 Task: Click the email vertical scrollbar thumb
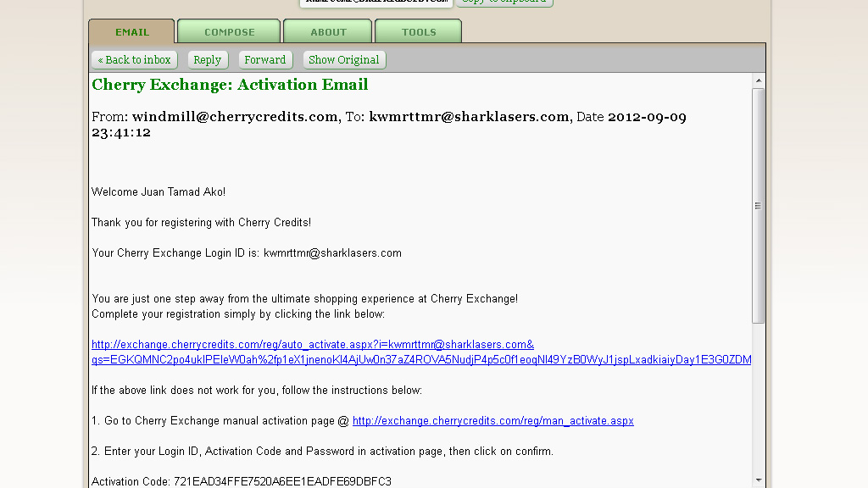click(759, 206)
